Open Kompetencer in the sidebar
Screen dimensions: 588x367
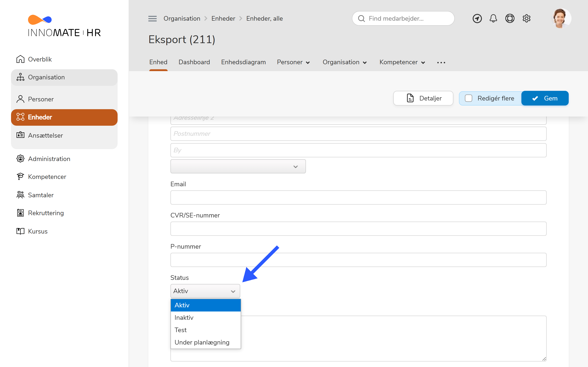coord(47,177)
